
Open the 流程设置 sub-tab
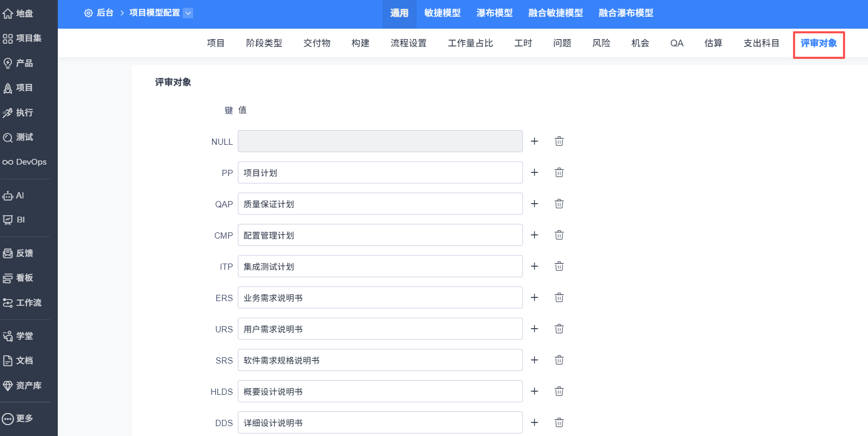(x=408, y=43)
